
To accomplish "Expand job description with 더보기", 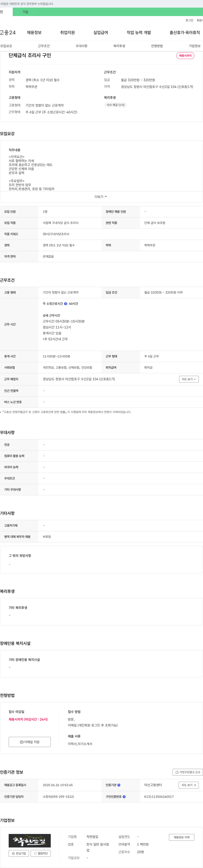I will tap(101, 196).
